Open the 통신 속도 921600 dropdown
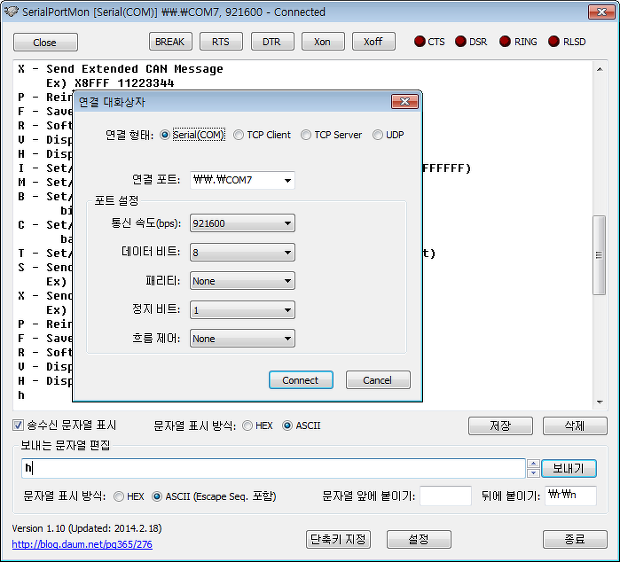This screenshot has height=562, width=620. click(x=242, y=223)
